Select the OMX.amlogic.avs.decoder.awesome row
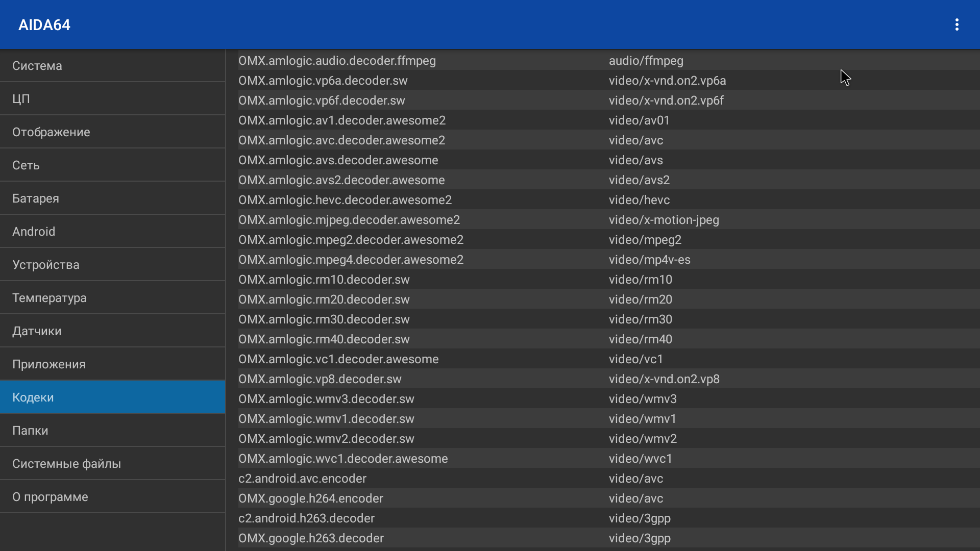Viewport: 980px width, 551px height. click(x=608, y=160)
